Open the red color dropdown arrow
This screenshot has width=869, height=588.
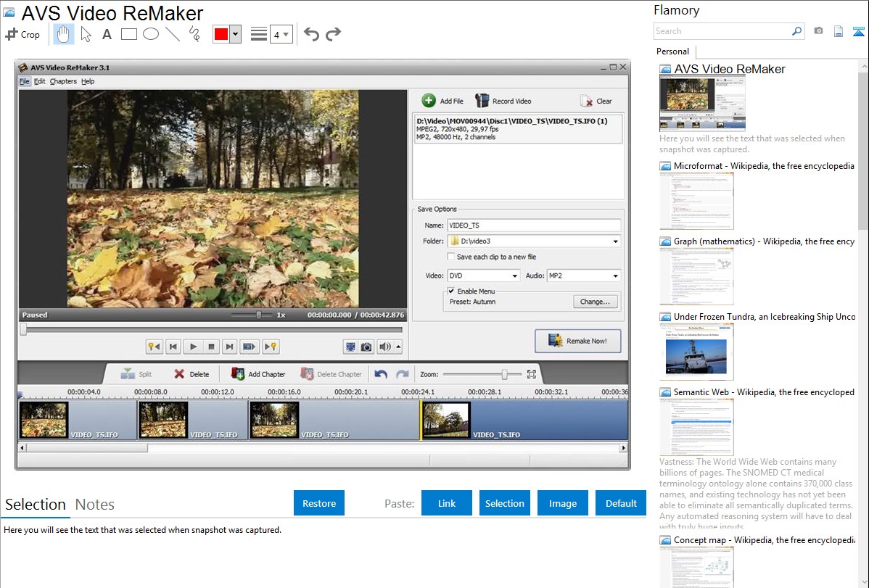[235, 34]
